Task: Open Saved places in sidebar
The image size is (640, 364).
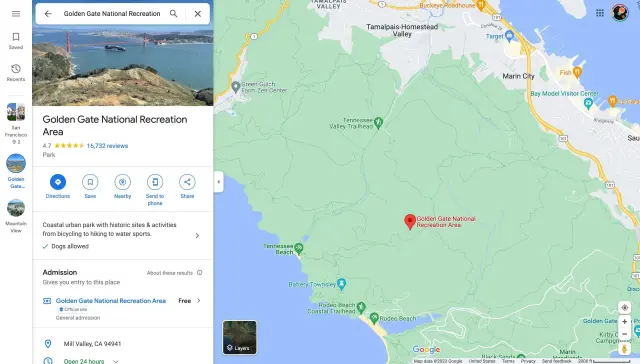Action: 16,41
